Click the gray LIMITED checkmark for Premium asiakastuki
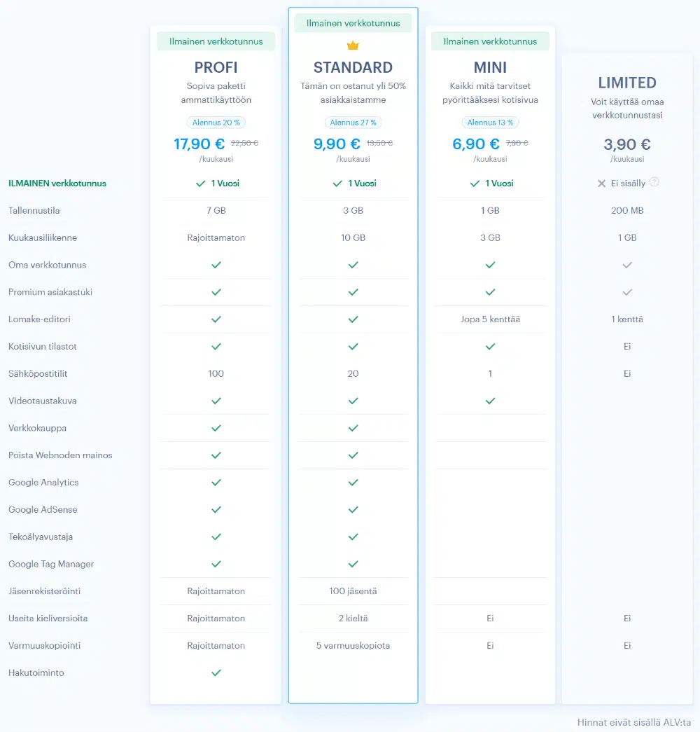 627,292
